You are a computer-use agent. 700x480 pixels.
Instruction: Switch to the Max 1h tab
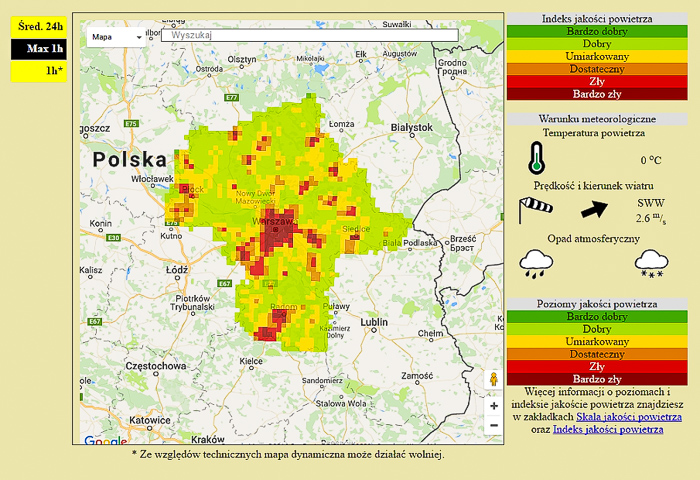[x=39, y=49]
